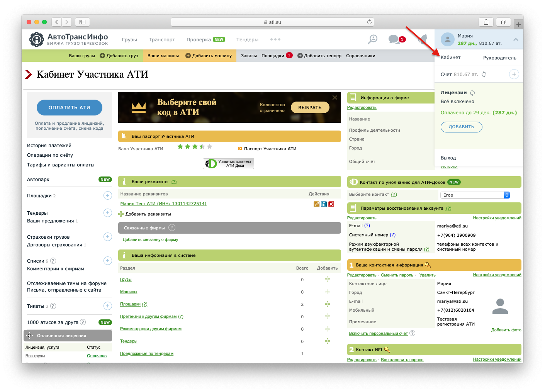Image resolution: width=545 pixels, height=392 pixels.
Task: Toggle Safari sidebar button
Action: tap(82, 22)
